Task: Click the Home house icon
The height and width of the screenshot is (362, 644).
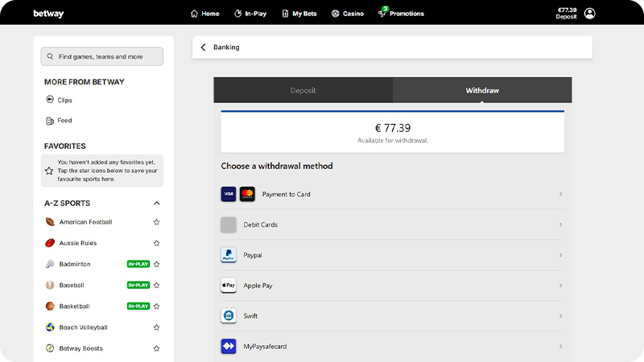Action: coord(194,14)
